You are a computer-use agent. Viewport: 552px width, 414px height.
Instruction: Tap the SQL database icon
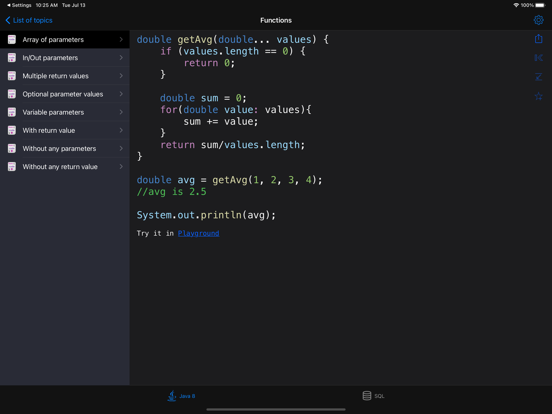pos(367,396)
